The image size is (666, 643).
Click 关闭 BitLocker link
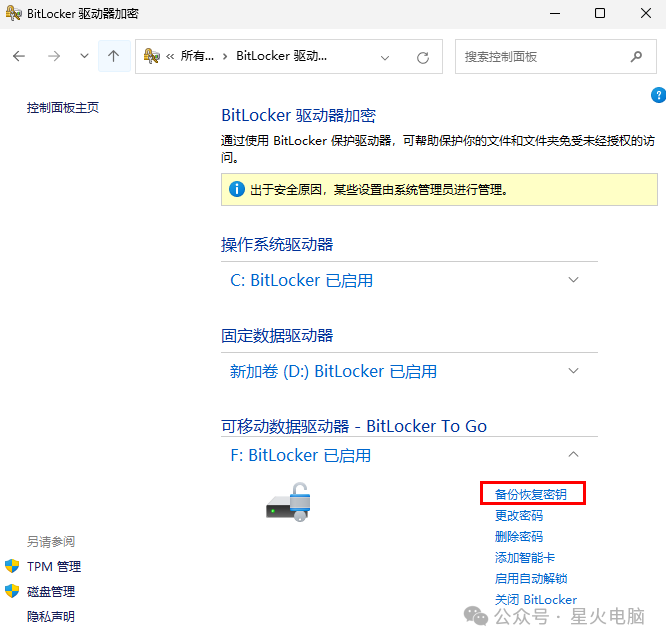click(x=536, y=599)
